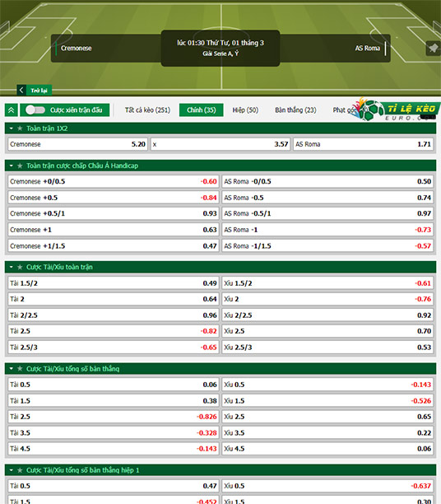This screenshot has width=441, height=504.
Task: Choose AS Roma -0/0.5 at 0.50
Action: click(327, 182)
